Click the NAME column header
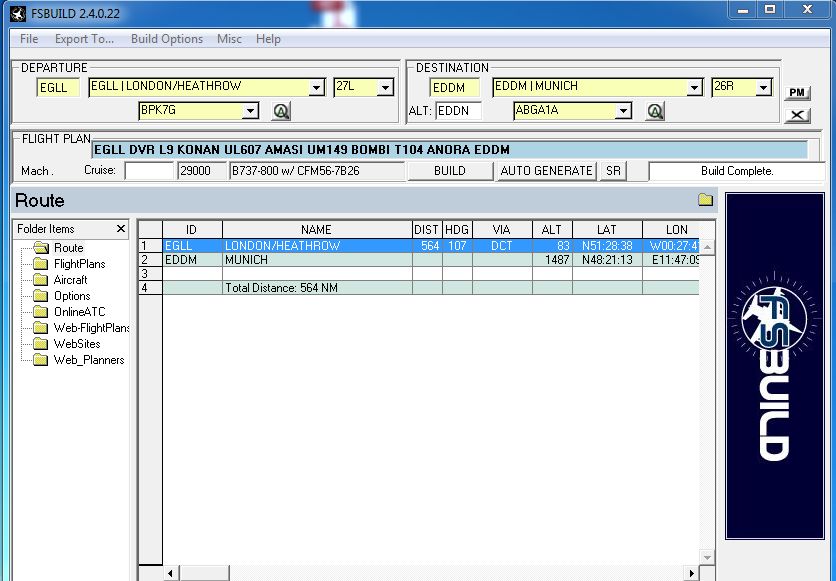Screen dimensions: 836x581 click(317, 230)
